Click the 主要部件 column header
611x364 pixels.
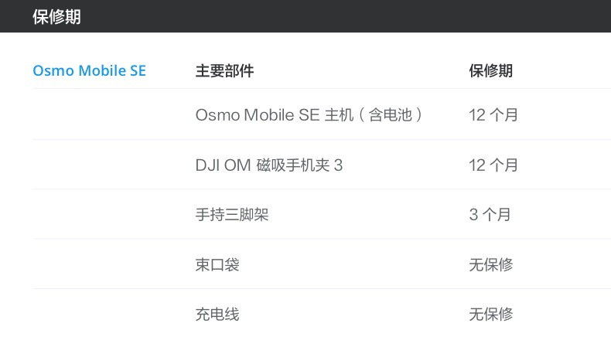click(x=224, y=71)
